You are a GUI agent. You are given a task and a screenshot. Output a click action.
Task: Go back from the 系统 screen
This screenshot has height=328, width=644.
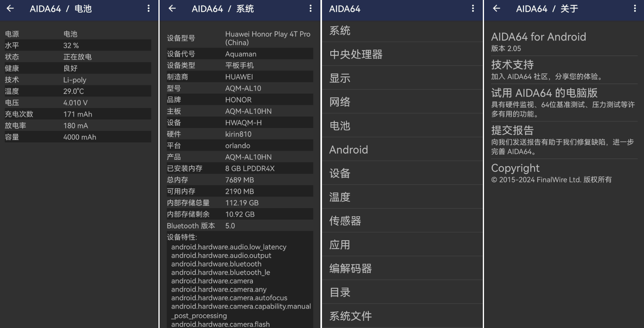[172, 8]
